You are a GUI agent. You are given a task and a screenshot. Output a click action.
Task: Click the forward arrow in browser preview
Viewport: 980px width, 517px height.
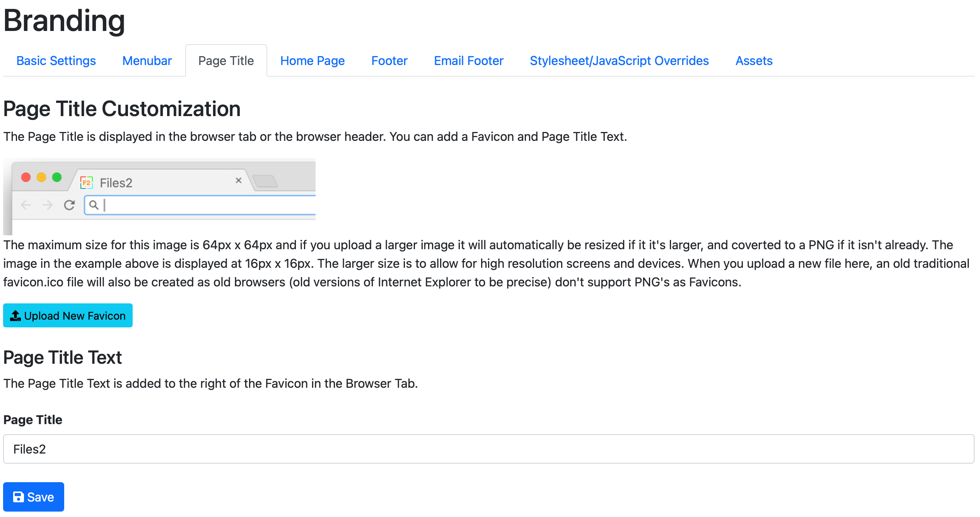(x=48, y=205)
